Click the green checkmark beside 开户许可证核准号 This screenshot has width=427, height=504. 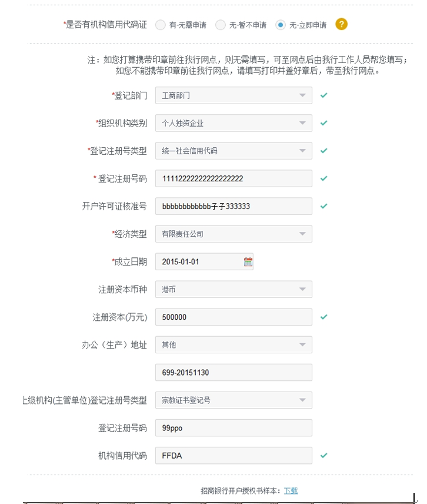[x=323, y=206]
